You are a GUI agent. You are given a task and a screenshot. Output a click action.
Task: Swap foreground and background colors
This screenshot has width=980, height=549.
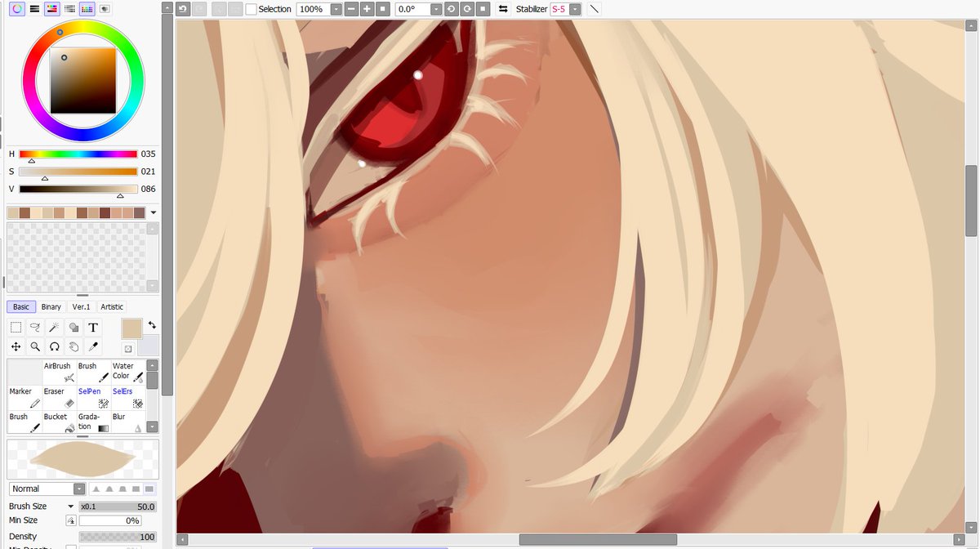[x=151, y=324]
